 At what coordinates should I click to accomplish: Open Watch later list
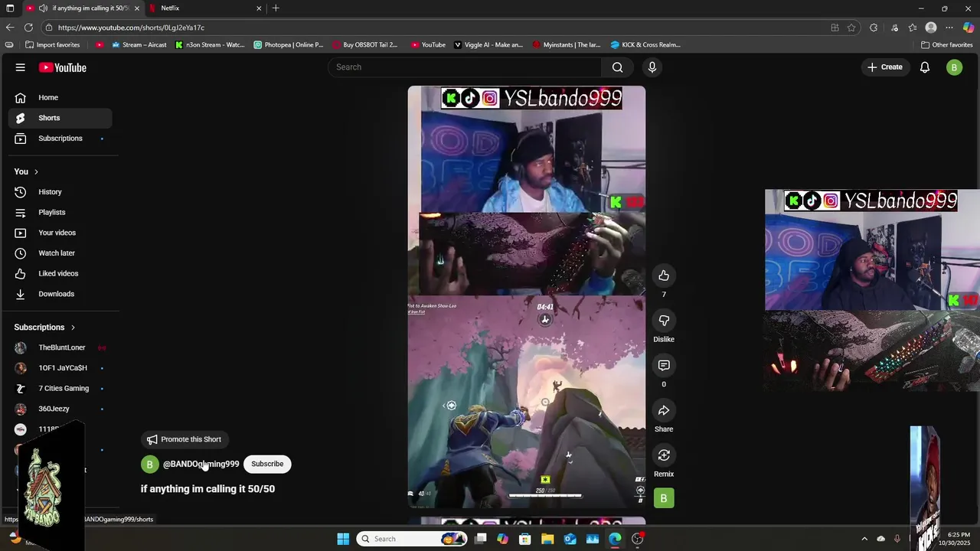pyautogui.click(x=60, y=253)
